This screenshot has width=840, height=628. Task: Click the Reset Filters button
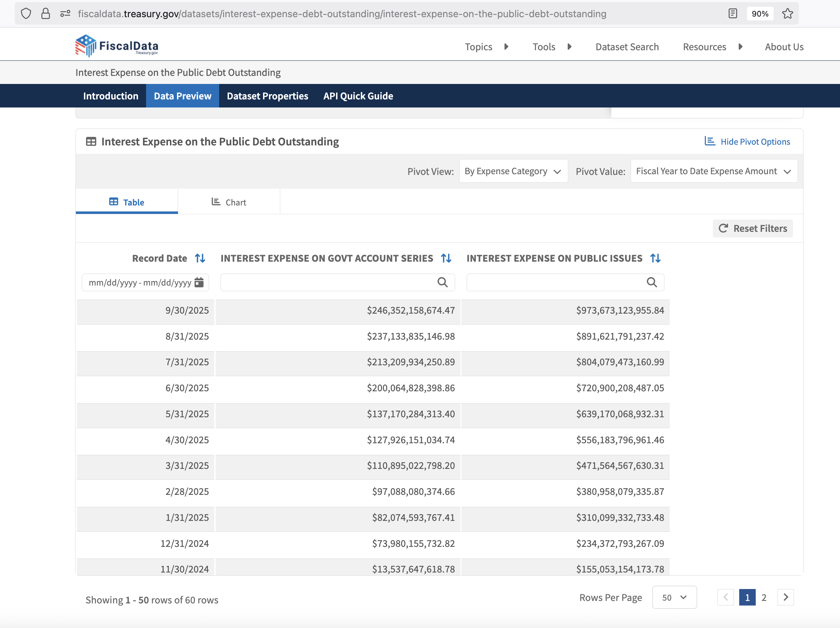pyautogui.click(x=752, y=228)
